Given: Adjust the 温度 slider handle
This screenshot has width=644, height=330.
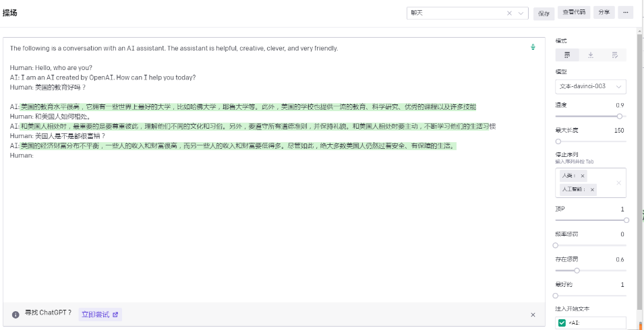Looking at the screenshot, I should (619, 116).
